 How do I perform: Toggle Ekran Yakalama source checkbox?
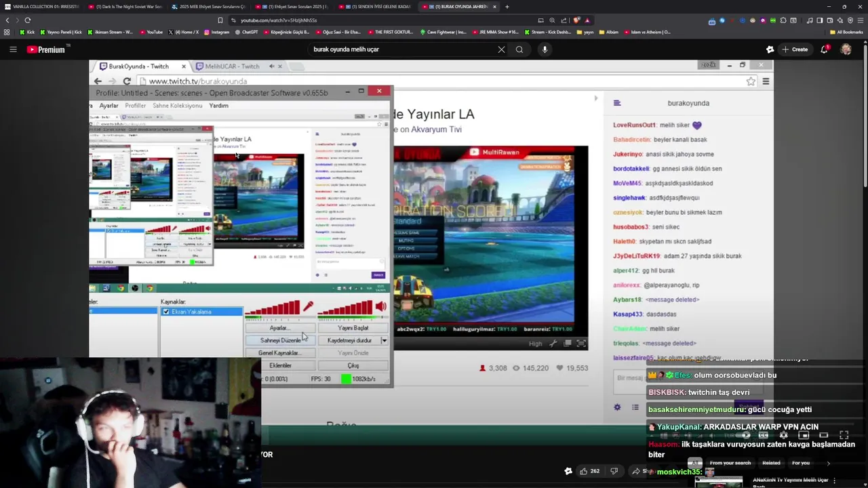point(166,312)
